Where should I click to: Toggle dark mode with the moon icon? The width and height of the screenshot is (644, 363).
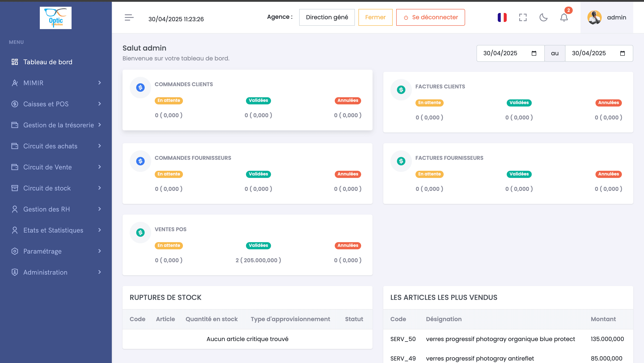tap(544, 17)
